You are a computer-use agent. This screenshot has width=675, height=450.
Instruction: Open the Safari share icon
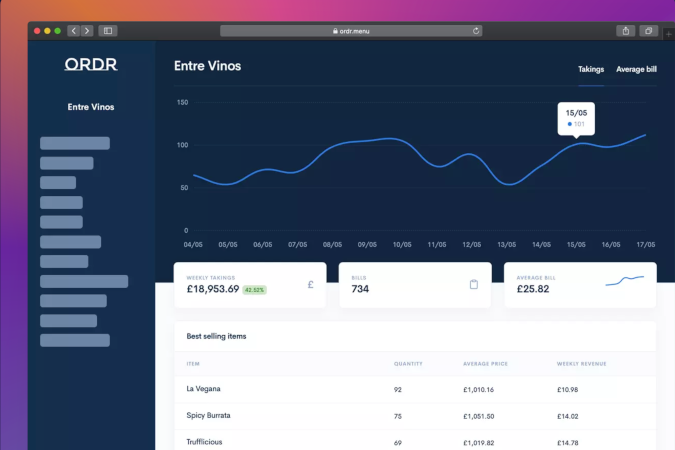(626, 31)
